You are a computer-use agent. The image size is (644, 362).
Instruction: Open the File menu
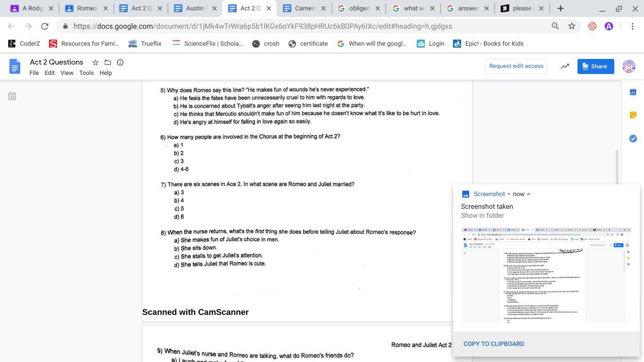click(x=34, y=73)
